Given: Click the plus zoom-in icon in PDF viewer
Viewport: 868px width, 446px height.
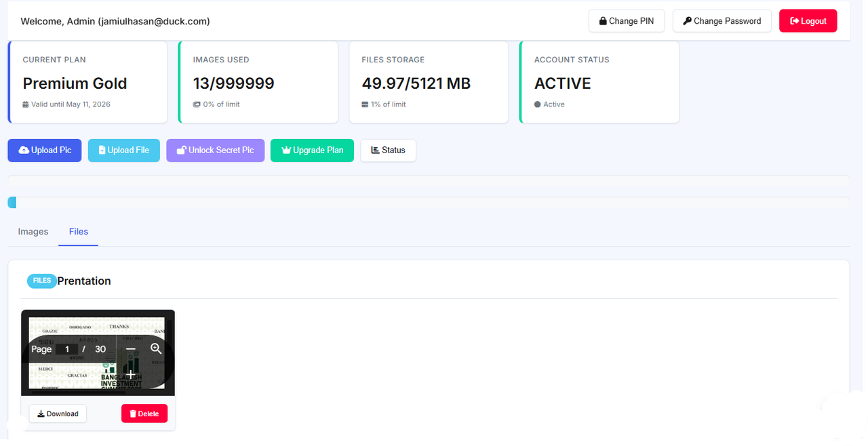Looking at the screenshot, I should (x=130, y=374).
